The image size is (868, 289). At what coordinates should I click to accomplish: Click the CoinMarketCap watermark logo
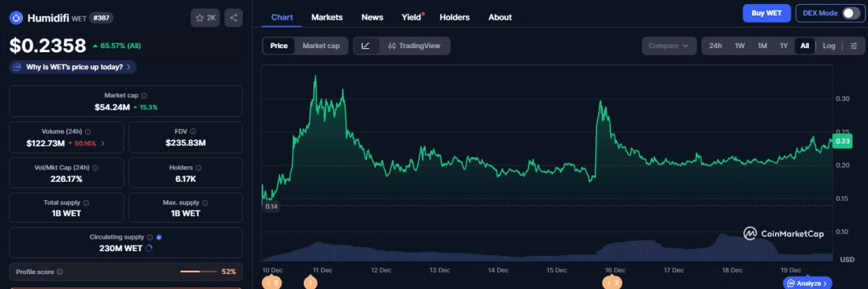coord(784,233)
